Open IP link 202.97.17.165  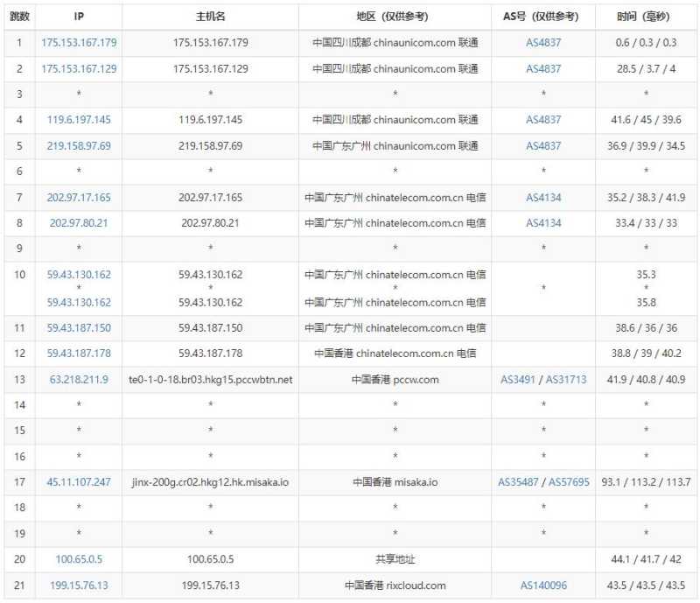[79, 198]
